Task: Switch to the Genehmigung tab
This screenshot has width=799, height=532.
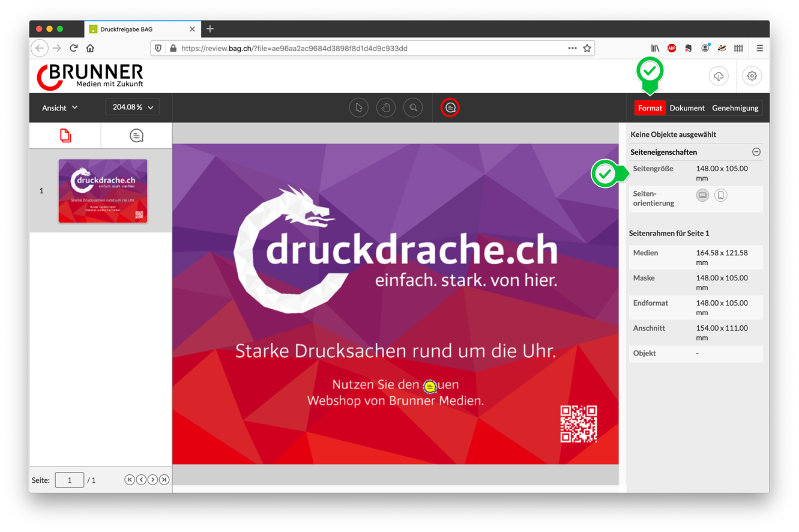Action: [735, 108]
